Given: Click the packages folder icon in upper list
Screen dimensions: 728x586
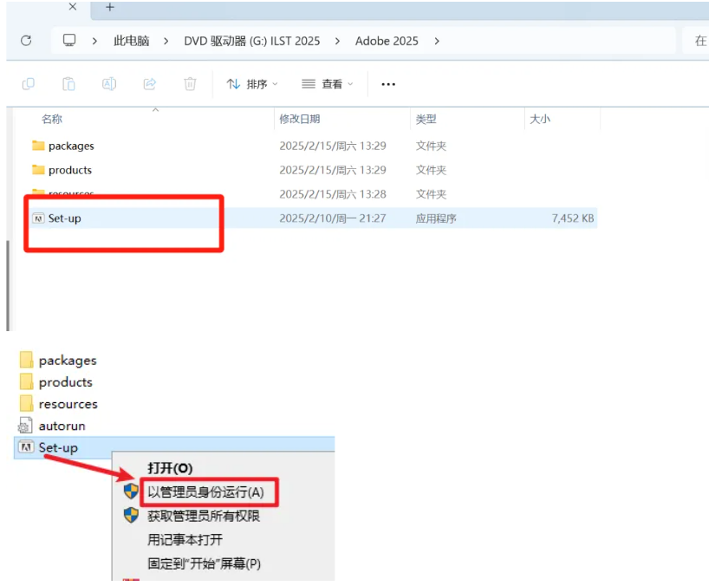Looking at the screenshot, I should [38, 146].
